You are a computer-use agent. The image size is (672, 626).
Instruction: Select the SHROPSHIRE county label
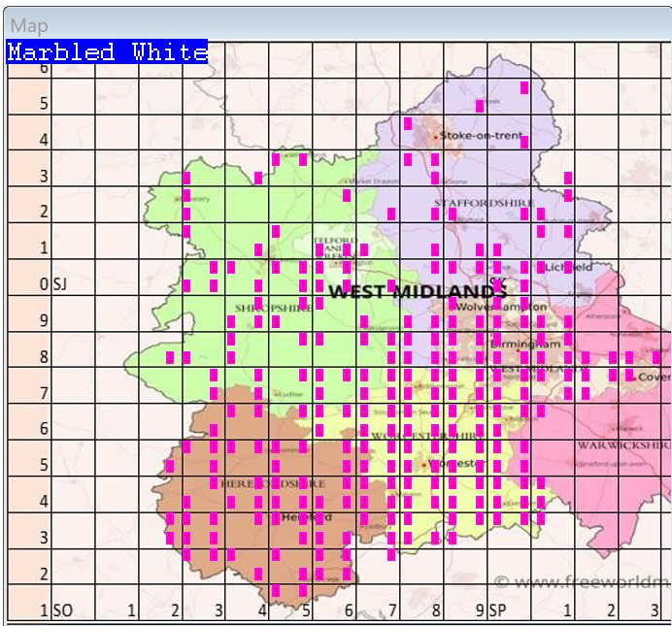coord(273,307)
